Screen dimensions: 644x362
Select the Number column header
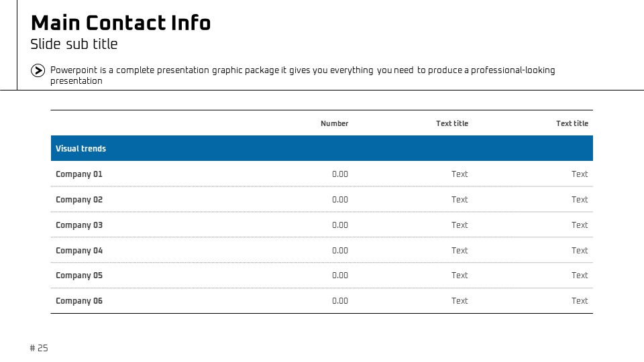(334, 123)
